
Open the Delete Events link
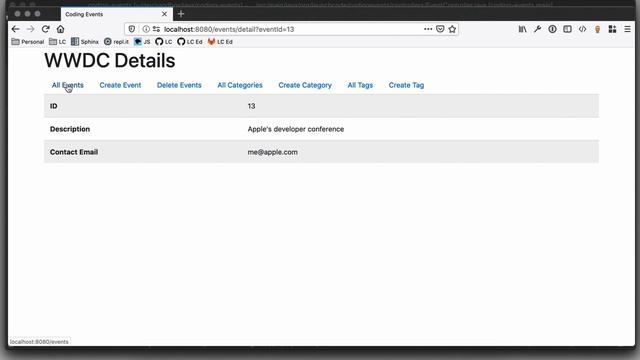pos(179,85)
